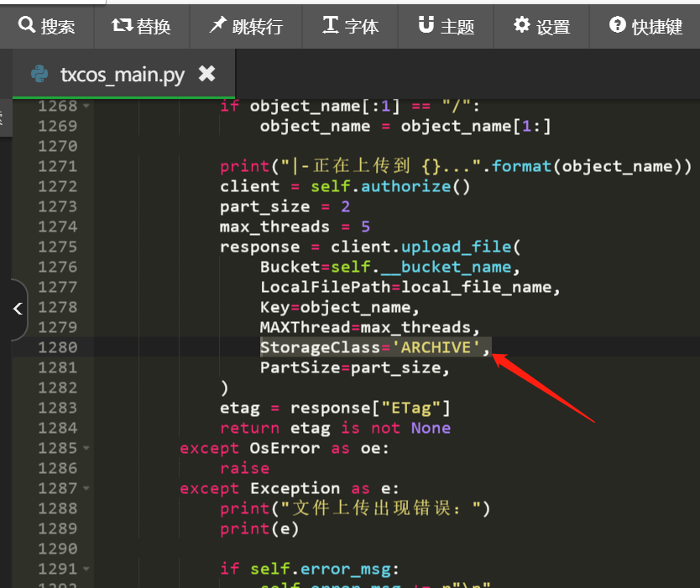The image size is (700, 588).
Task: Fold the except block at line 1287
Action: (86, 488)
